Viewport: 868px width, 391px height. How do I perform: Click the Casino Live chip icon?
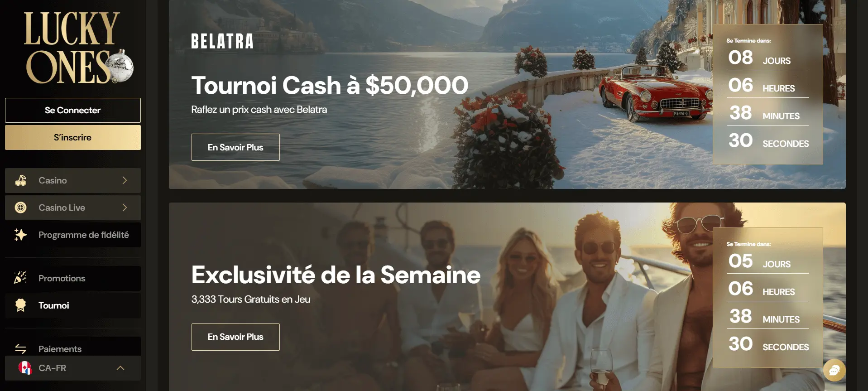pyautogui.click(x=20, y=208)
